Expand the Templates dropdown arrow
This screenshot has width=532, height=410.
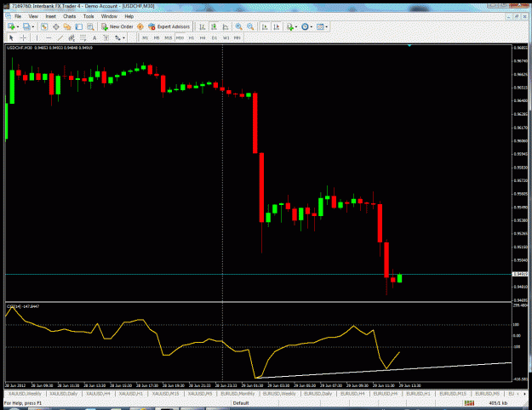coord(326,26)
